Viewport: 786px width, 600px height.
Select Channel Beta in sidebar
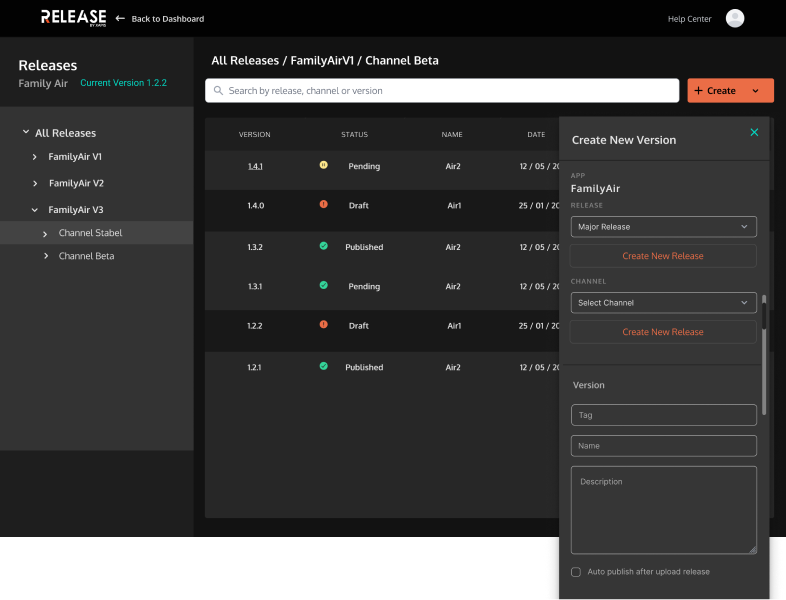point(86,256)
